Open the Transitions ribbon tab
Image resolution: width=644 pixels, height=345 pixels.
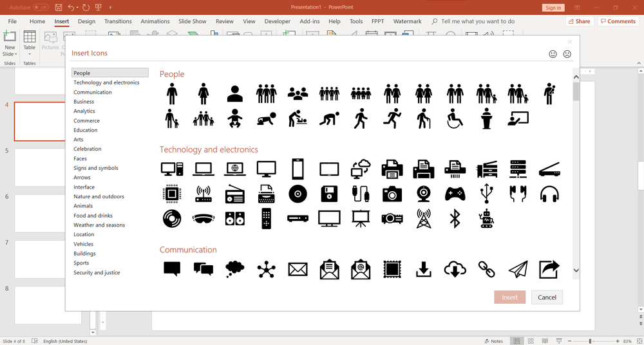[118, 21]
